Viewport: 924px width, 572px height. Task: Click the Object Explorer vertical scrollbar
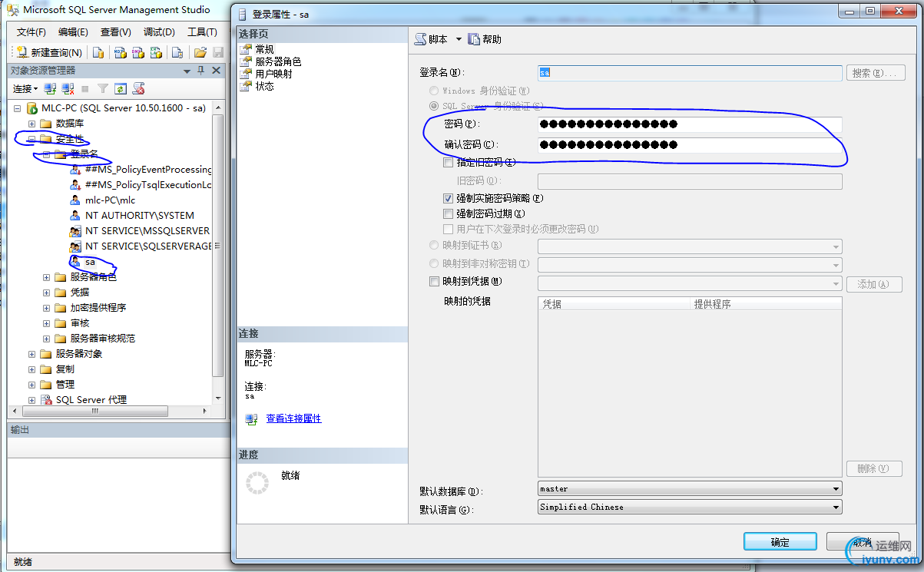tap(217, 254)
